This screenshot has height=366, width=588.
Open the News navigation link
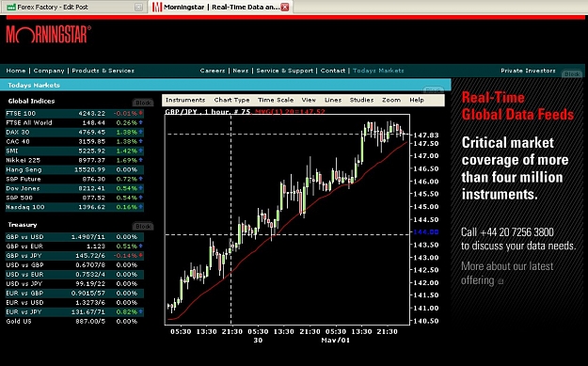(x=241, y=71)
